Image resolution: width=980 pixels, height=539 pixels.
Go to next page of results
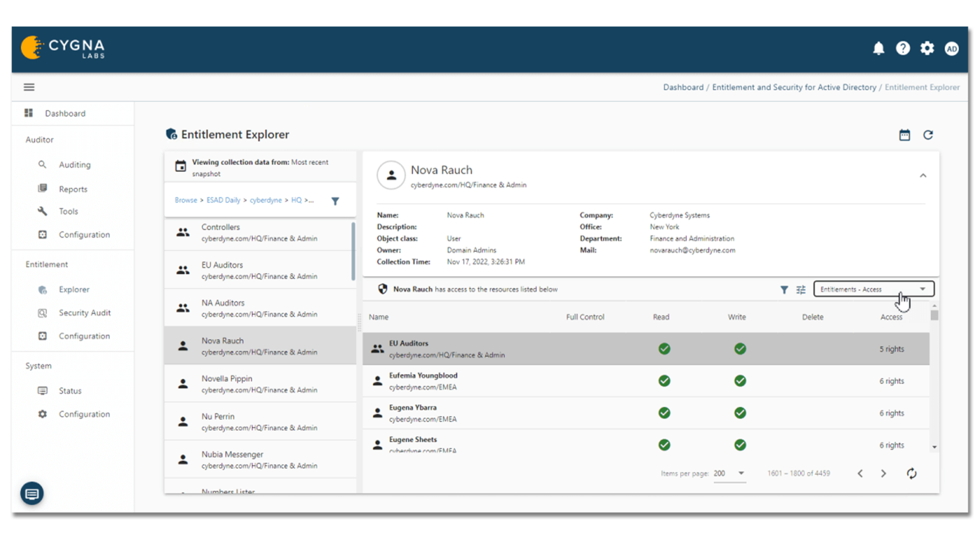click(x=883, y=473)
